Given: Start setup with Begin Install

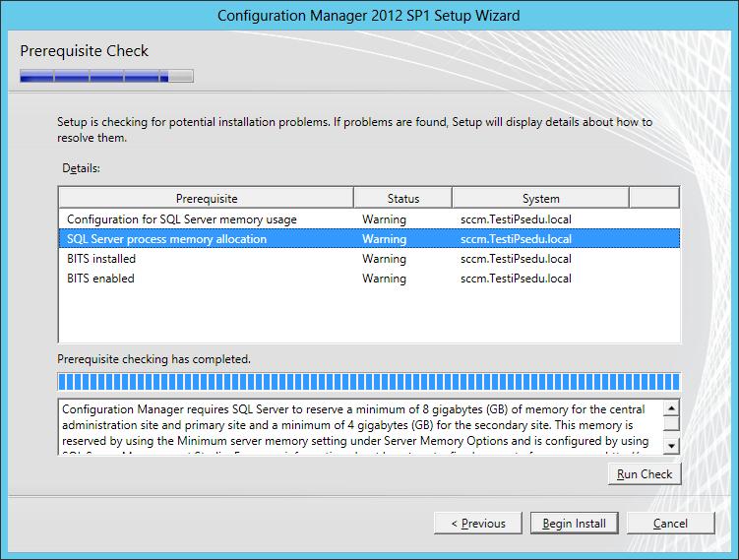Looking at the screenshot, I should point(574,524).
